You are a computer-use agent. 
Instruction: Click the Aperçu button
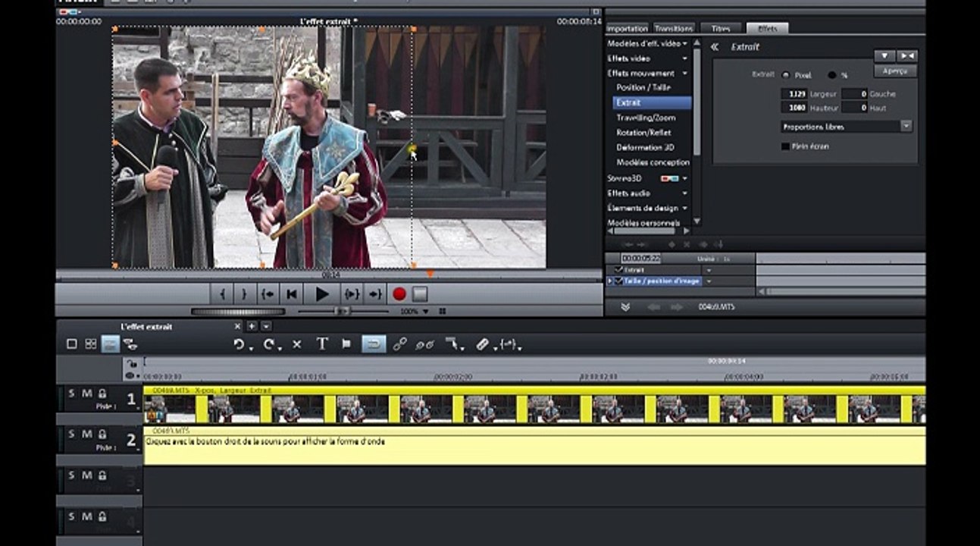point(896,71)
